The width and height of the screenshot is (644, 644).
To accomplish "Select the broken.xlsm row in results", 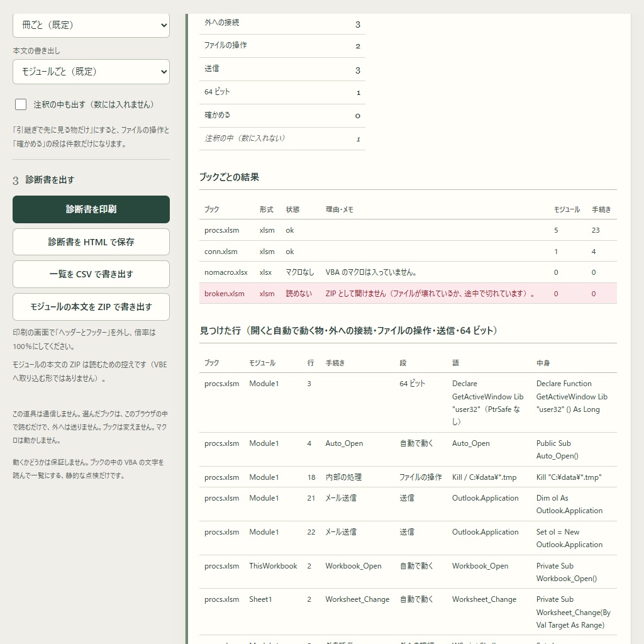I will tap(408, 293).
